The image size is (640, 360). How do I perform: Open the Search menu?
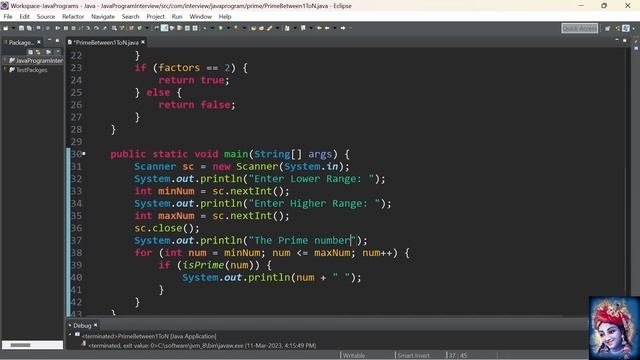tap(131, 17)
